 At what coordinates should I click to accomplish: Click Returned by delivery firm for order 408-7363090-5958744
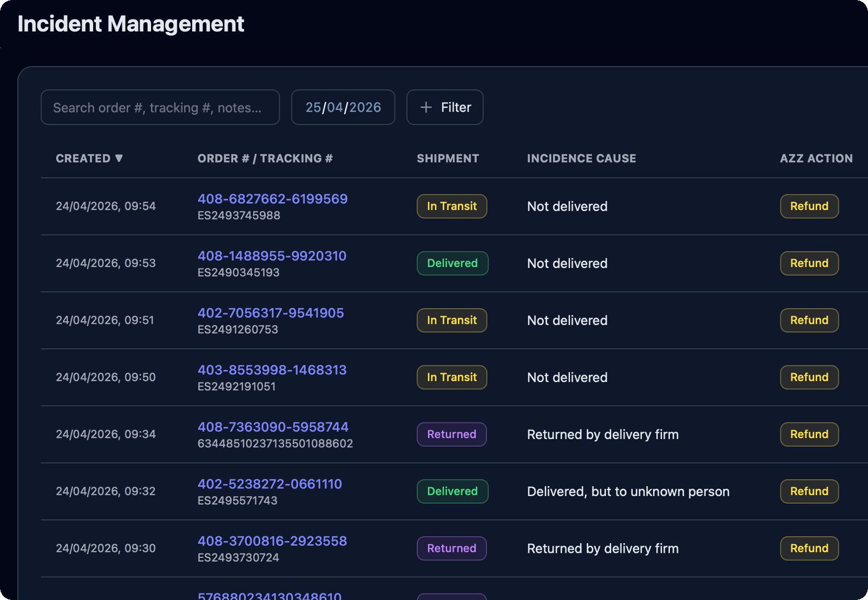[x=603, y=434]
